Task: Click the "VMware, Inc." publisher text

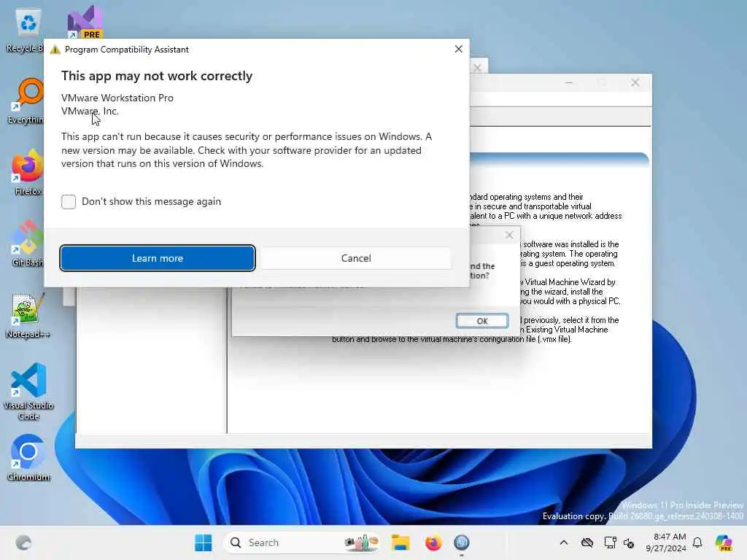Action: click(x=90, y=111)
